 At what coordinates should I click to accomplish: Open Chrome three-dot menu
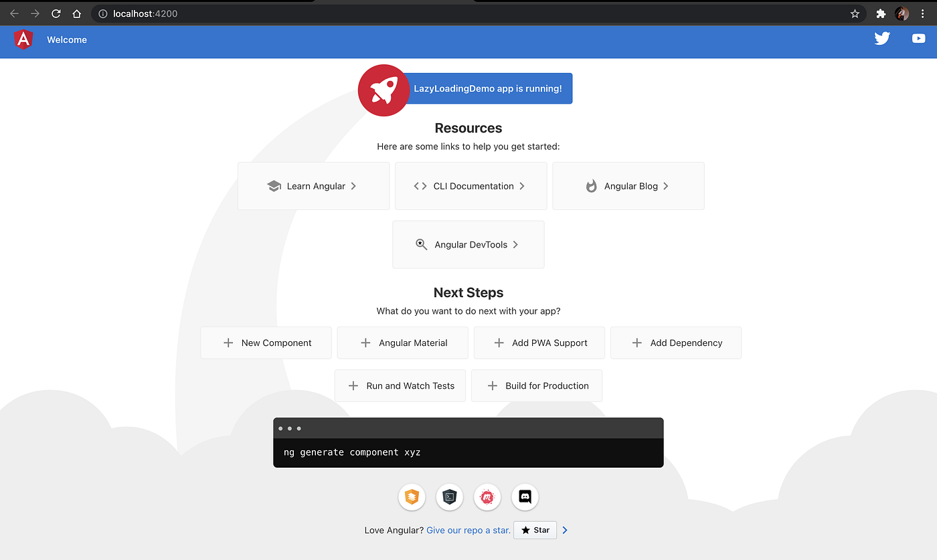pyautogui.click(x=922, y=13)
